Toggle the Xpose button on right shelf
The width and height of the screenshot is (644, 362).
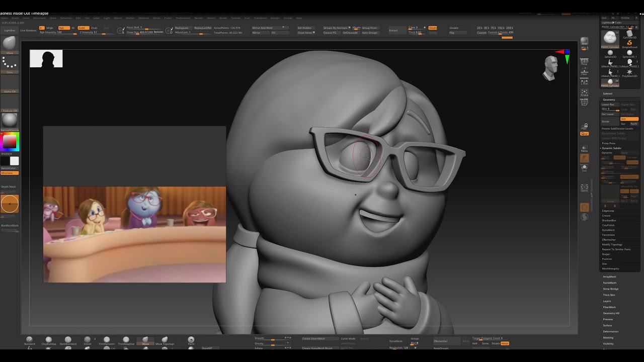584,188
